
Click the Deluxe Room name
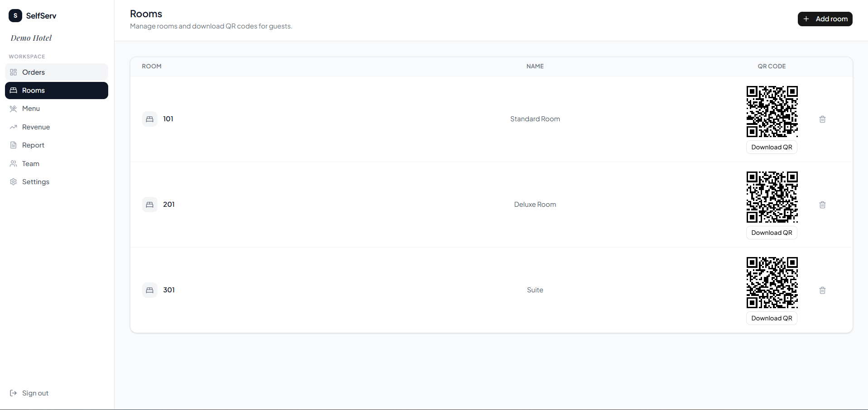(535, 205)
